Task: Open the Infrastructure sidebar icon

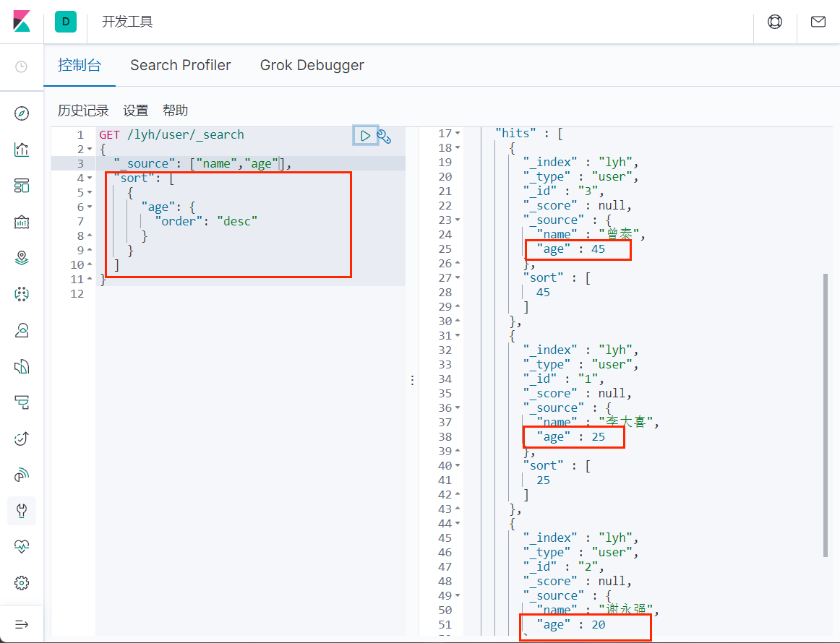Action: click(22, 330)
